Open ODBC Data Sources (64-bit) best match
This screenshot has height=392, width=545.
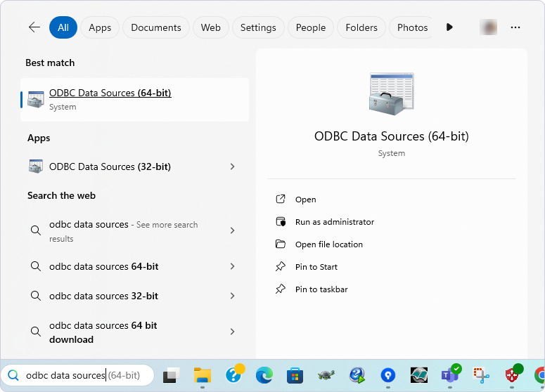click(134, 100)
